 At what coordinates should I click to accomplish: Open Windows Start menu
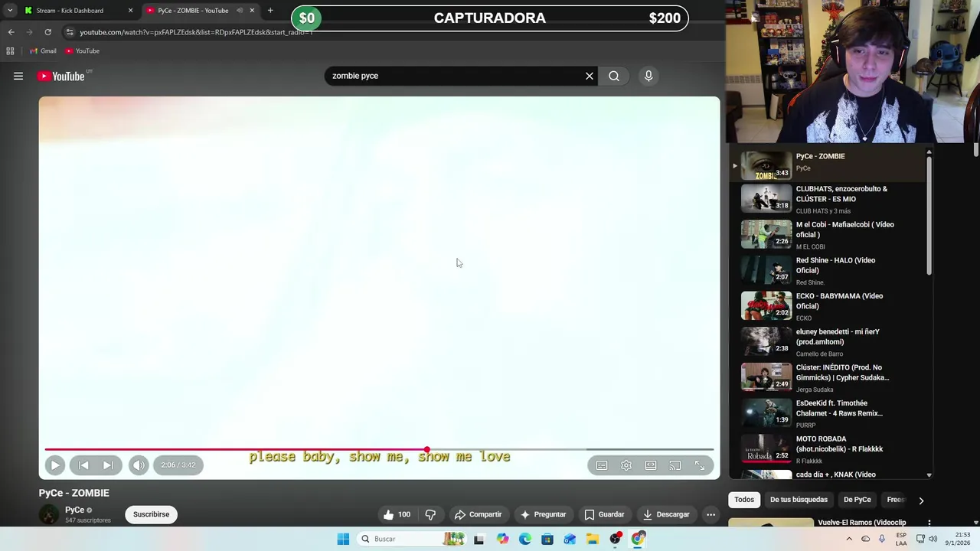343,539
